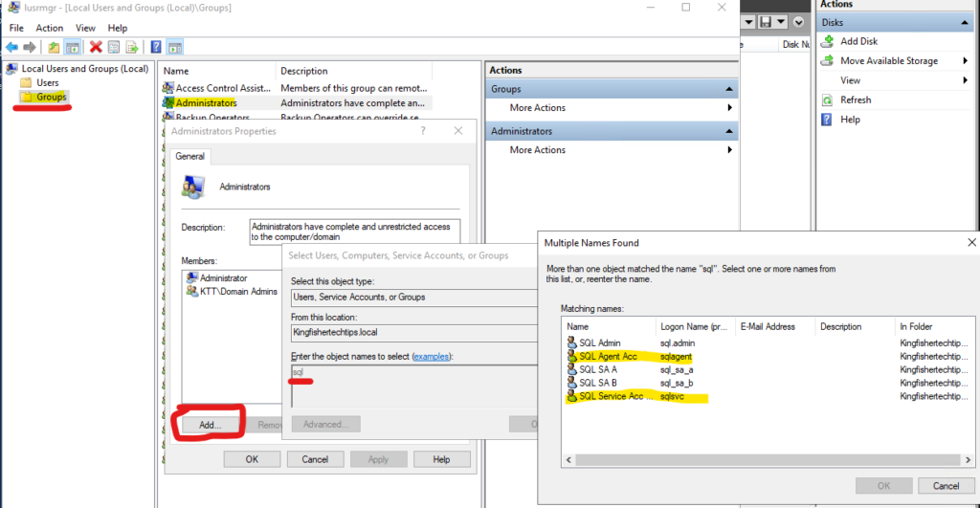
Task: Select the Groups node in the tree
Action: coord(52,97)
